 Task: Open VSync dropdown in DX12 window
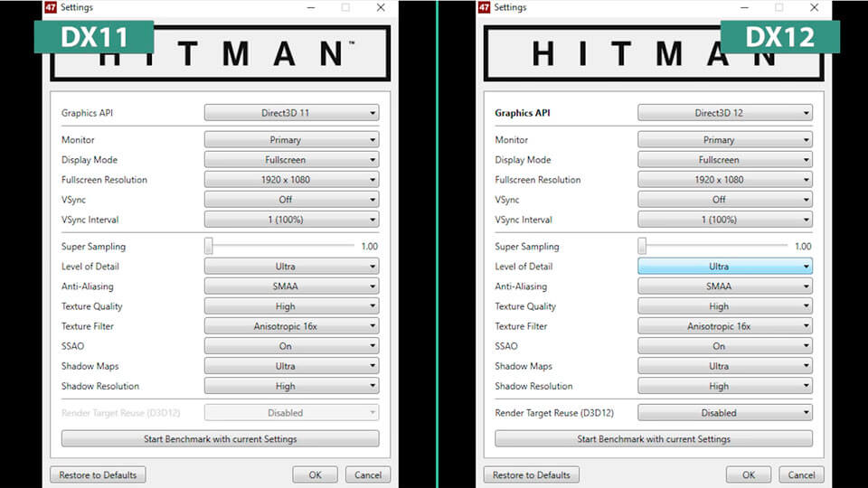tap(725, 200)
